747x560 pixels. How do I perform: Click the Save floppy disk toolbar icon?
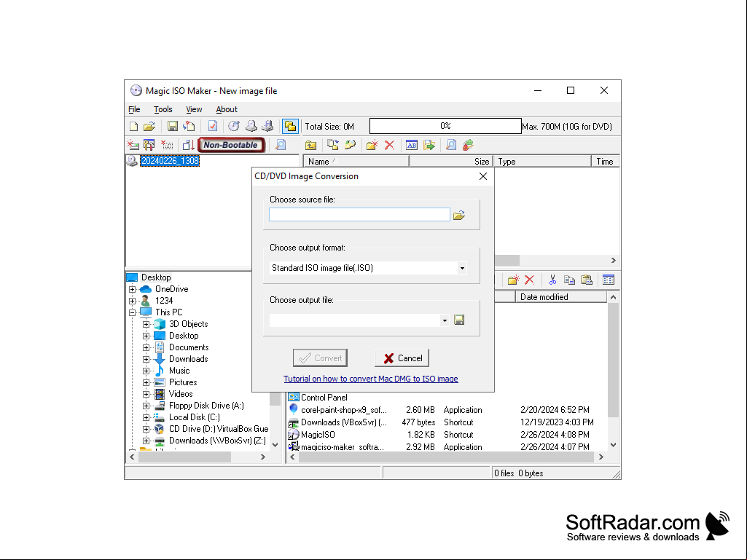173,126
